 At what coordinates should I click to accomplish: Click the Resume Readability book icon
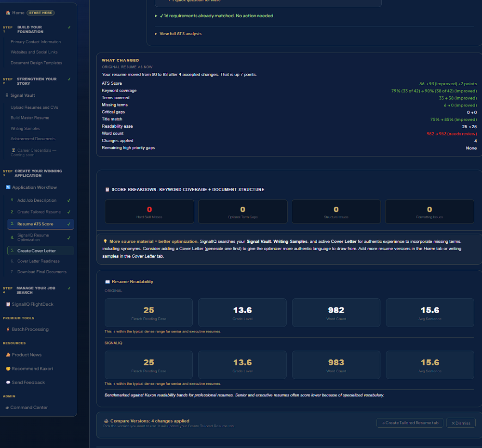click(x=107, y=282)
